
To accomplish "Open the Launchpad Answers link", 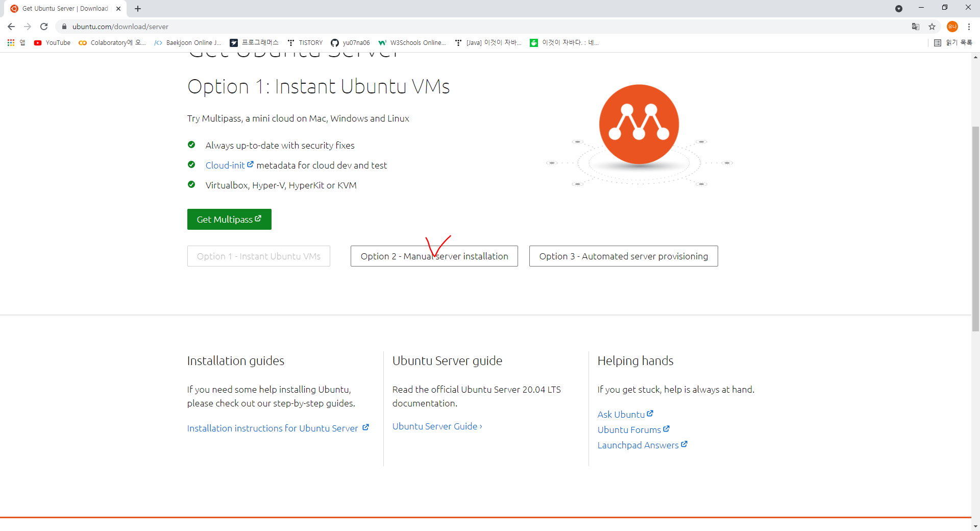I will click(642, 445).
